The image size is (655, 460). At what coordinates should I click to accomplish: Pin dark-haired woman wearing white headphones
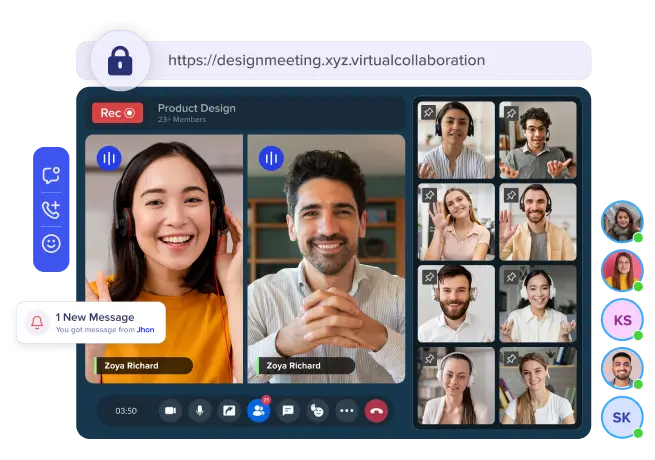pos(510,277)
